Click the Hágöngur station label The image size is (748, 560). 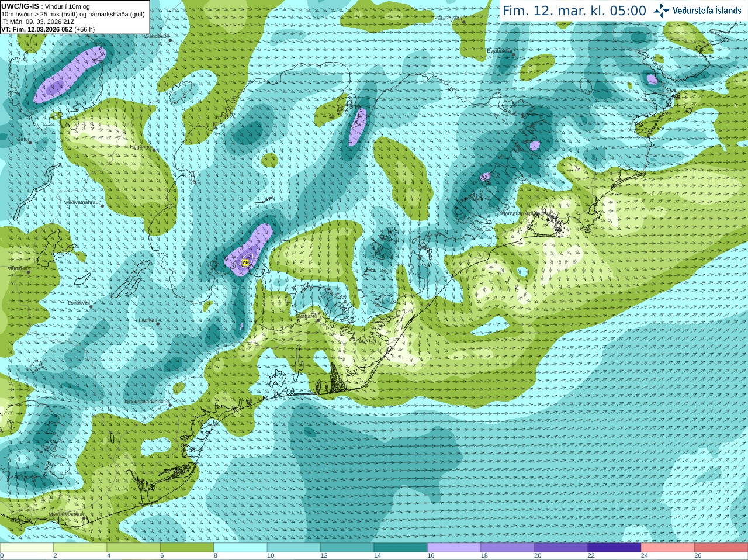pyautogui.click(x=141, y=147)
